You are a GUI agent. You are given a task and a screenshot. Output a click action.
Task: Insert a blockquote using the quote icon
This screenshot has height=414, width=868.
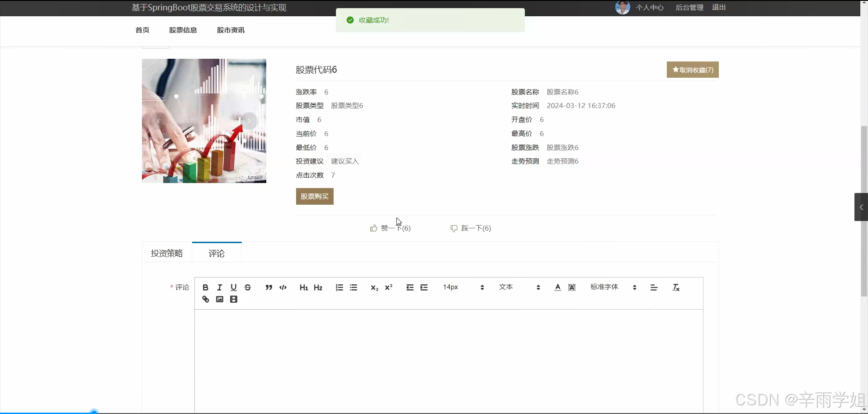click(269, 287)
